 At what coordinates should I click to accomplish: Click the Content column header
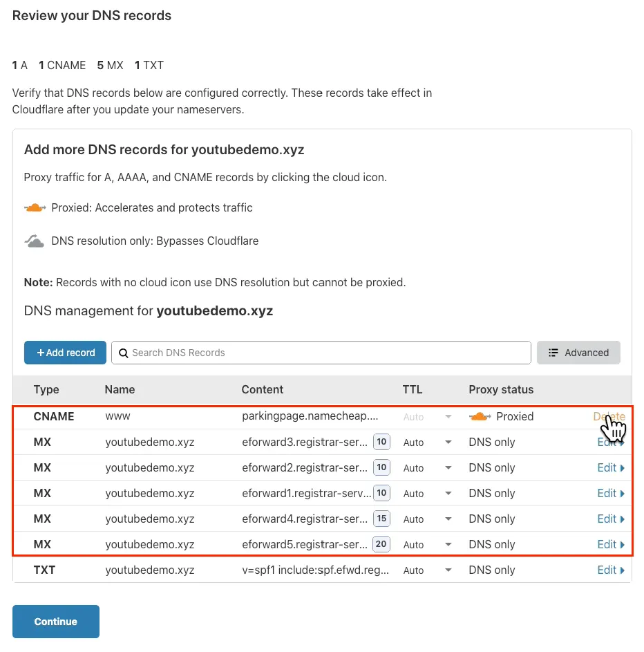click(262, 390)
